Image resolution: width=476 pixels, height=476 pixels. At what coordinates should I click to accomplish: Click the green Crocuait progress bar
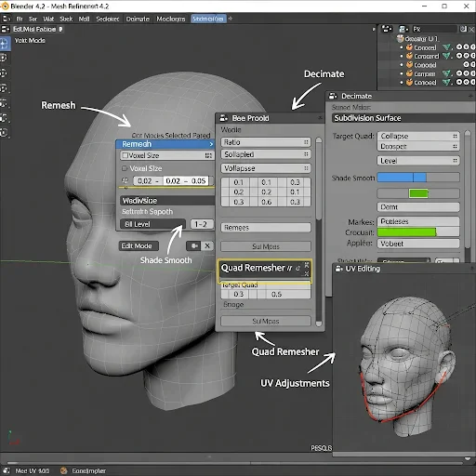[418, 232]
